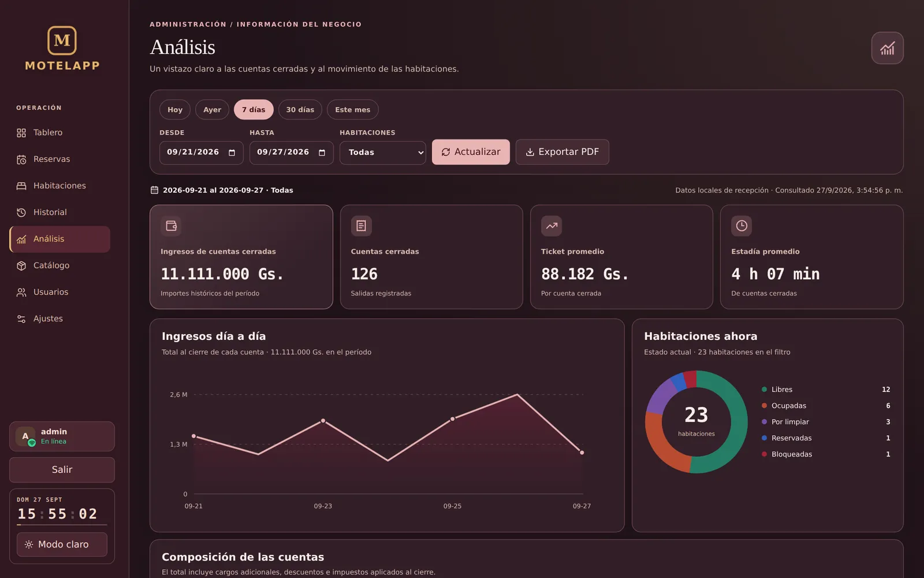Click the Desde date field 09/21/2026

point(201,153)
